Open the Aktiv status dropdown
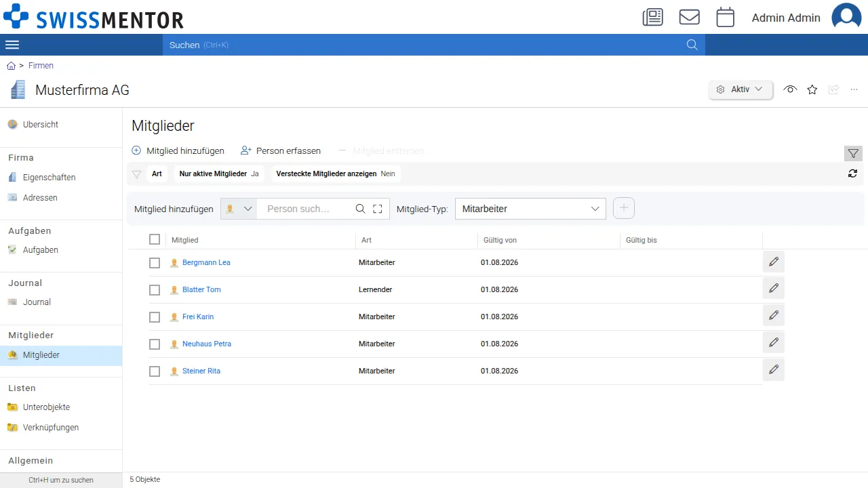Image resolution: width=868 pixels, height=488 pixels. [x=741, y=89]
